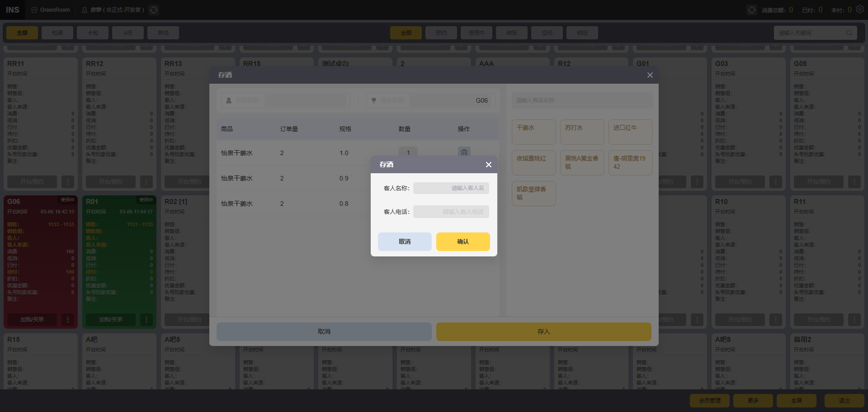Screen dimensions: 868x412
Task: Close the small 存酒 popup with X
Action: (x=488, y=165)
